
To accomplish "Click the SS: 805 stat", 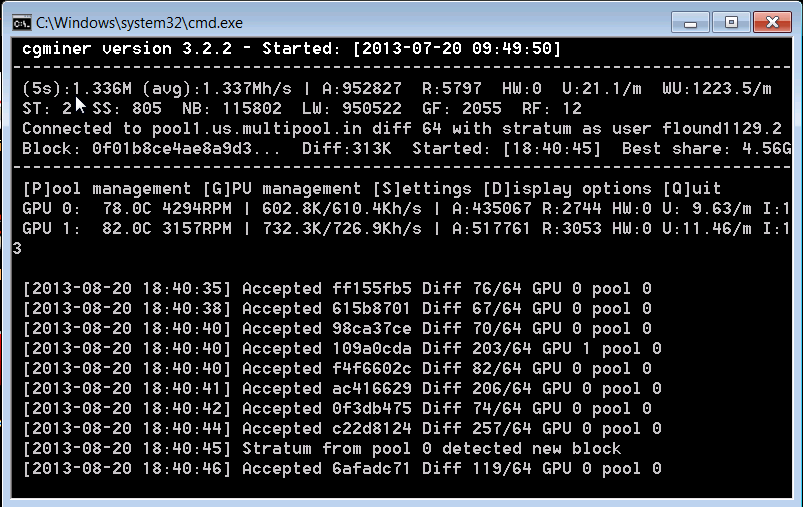I will 127,109.
